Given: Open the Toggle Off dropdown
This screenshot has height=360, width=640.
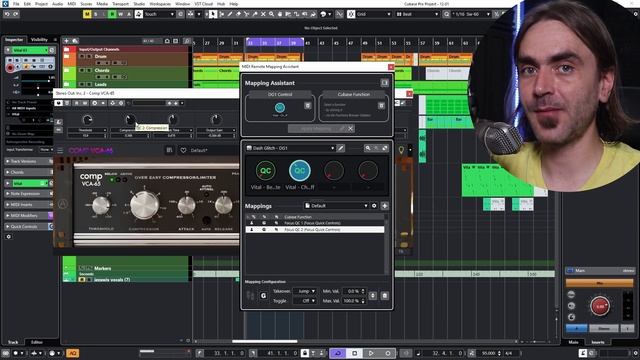Looking at the screenshot, I should click(305, 301).
